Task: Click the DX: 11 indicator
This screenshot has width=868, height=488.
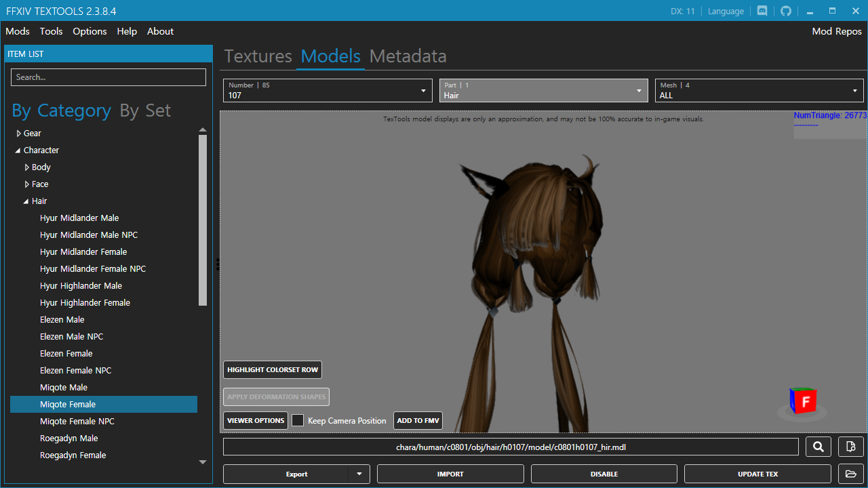Action: pos(682,11)
